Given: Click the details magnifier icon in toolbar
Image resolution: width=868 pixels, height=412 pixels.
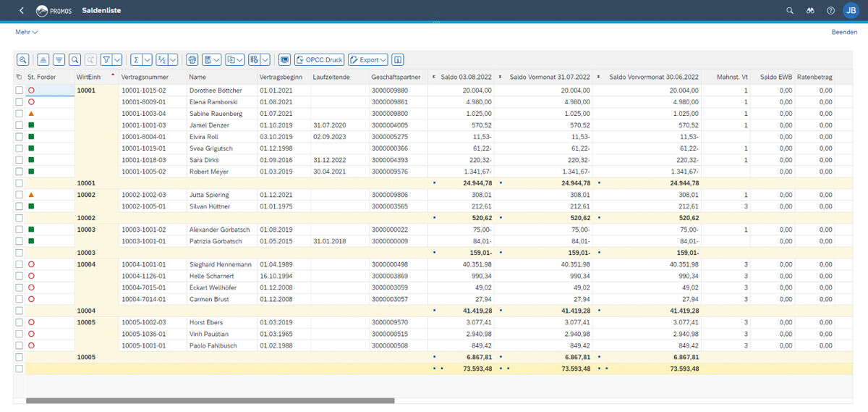Looking at the screenshot, I should 22,60.
